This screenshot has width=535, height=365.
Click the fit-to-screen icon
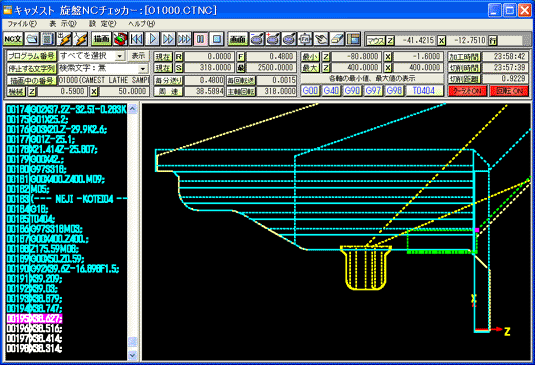[x=305, y=39]
